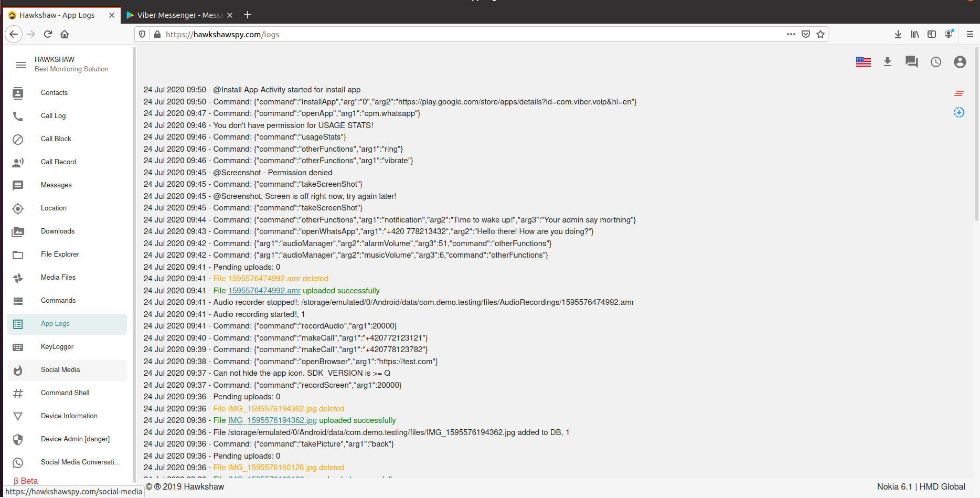Viewport: 980px width, 498px height.
Task: Click the Beta label in sidebar
Action: (26, 481)
